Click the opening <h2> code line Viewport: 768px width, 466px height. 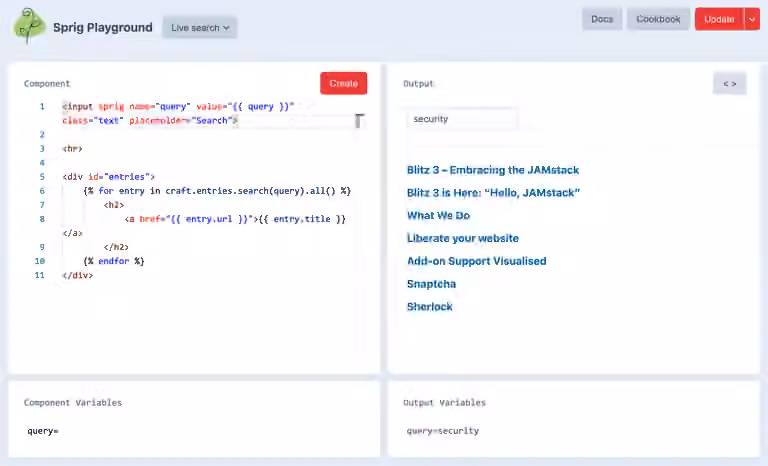tap(114, 205)
